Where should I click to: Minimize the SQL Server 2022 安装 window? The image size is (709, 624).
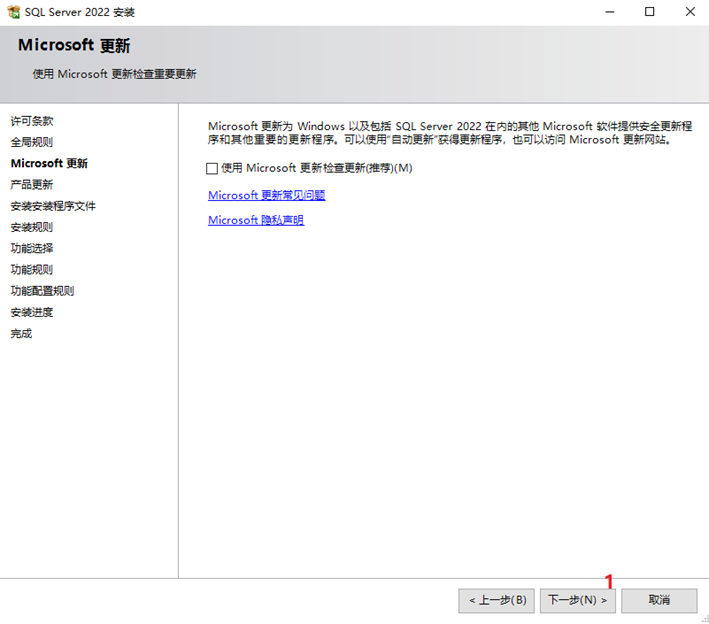610,12
